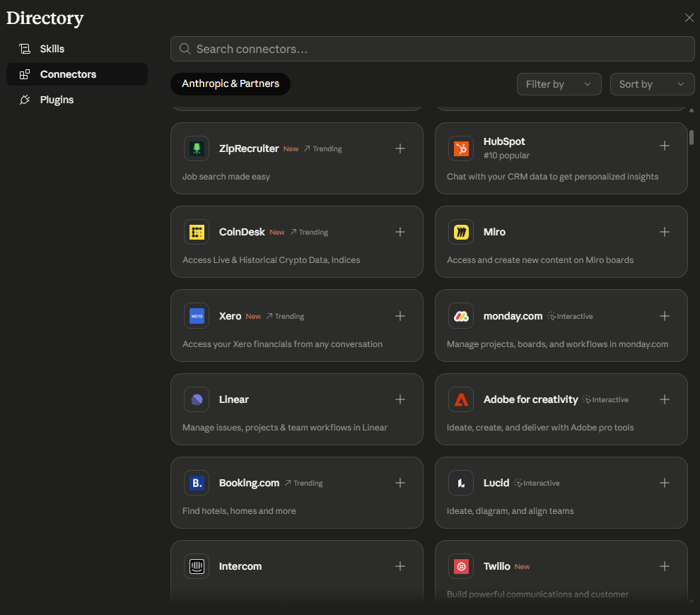Add the Lucid connector with plus
This screenshot has width=700, height=615.
tap(664, 483)
